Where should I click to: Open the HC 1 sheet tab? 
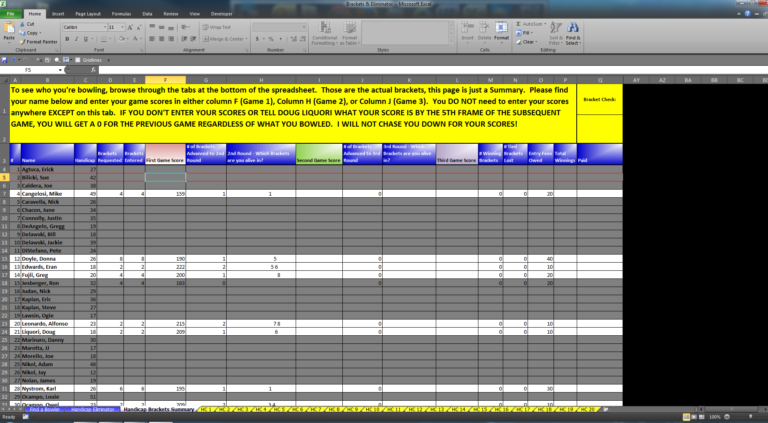(x=206, y=409)
